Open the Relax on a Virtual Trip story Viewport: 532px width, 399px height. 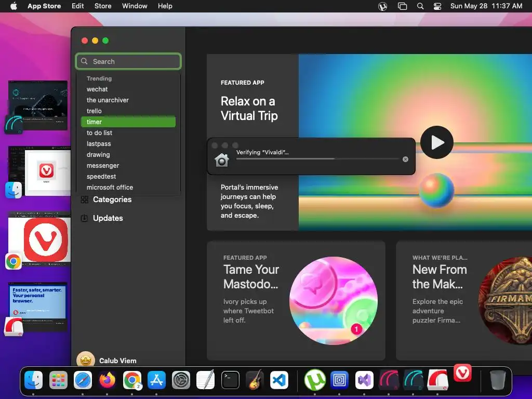pyautogui.click(x=249, y=109)
